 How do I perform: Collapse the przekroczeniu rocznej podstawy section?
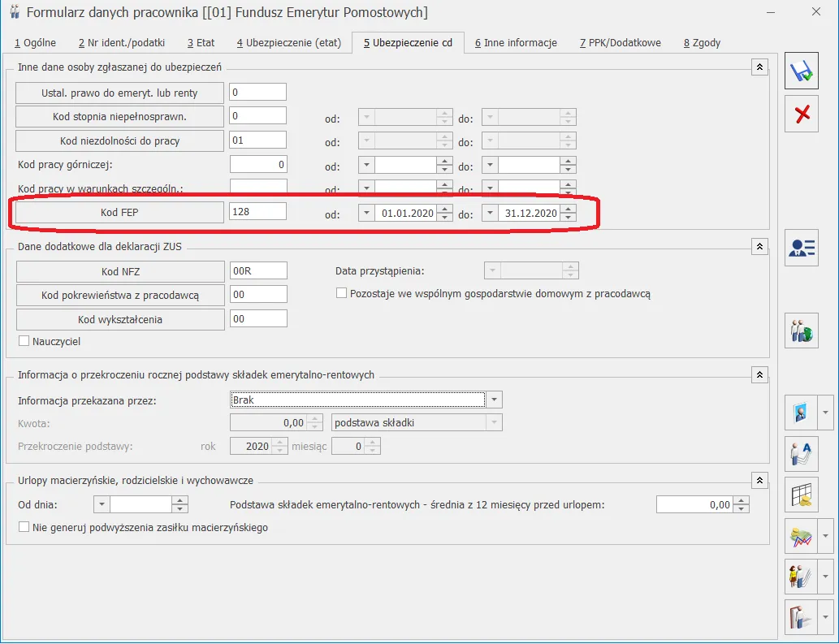(x=759, y=375)
